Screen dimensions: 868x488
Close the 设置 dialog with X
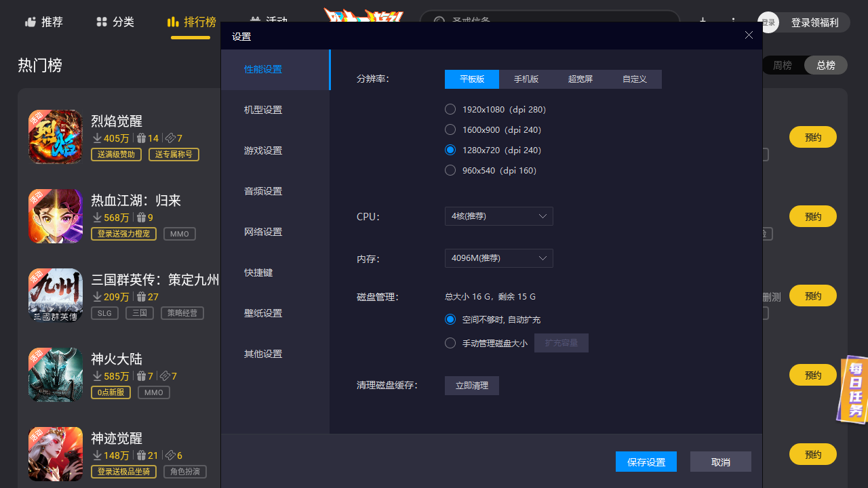749,35
